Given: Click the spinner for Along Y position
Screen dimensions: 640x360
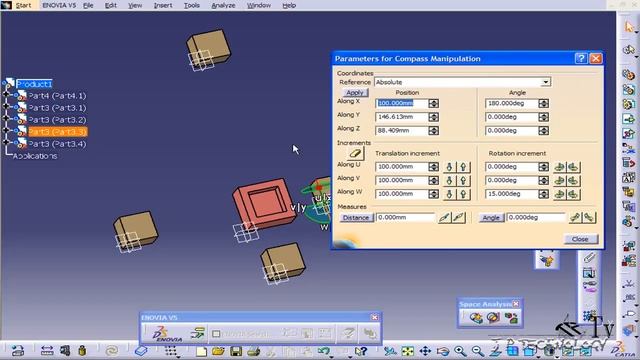Looking at the screenshot, I should tap(433, 117).
